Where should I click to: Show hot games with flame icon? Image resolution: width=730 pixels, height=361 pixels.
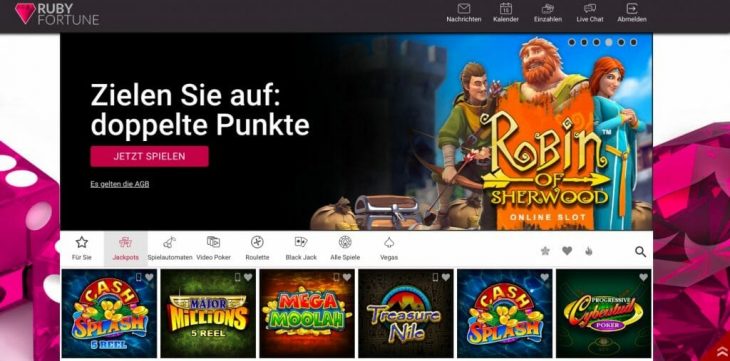coord(588,252)
